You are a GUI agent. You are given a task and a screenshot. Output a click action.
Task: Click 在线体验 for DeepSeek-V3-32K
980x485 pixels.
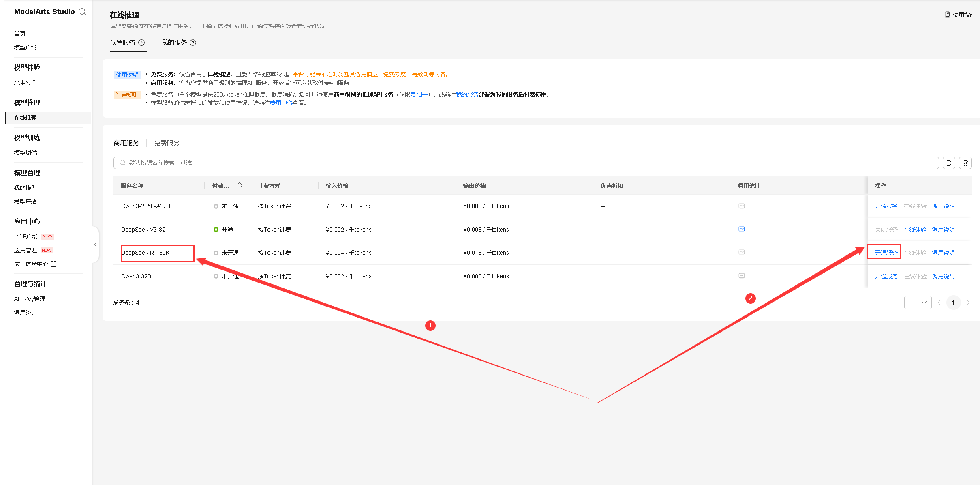click(x=915, y=230)
